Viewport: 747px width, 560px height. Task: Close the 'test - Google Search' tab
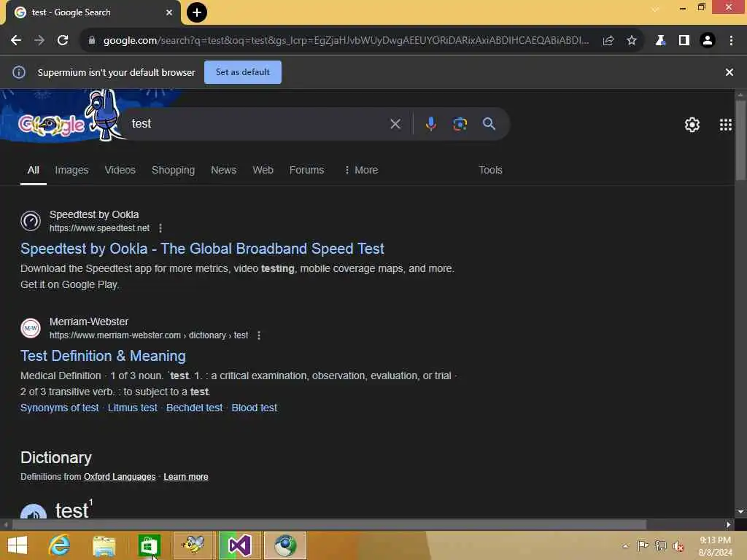[169, 12]
